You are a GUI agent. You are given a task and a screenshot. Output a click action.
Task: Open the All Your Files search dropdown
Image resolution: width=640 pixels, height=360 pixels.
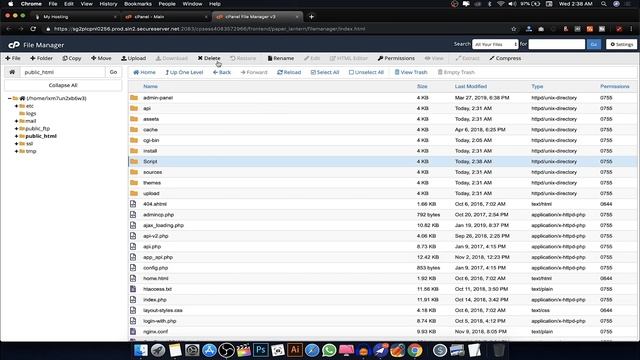coord(496,44)
